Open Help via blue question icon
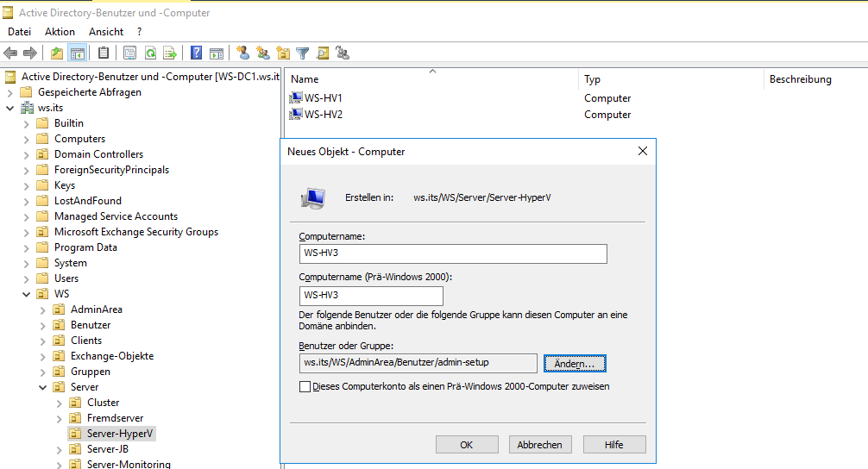This screenshot has width=868, height=469. pos(196,53)
